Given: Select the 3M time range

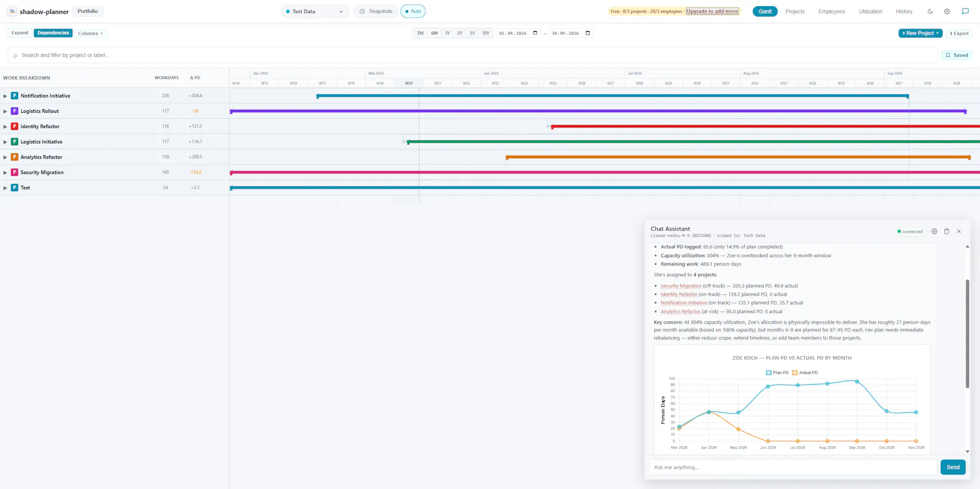Looking at the screenshot, I should click(x=420, y=33).
